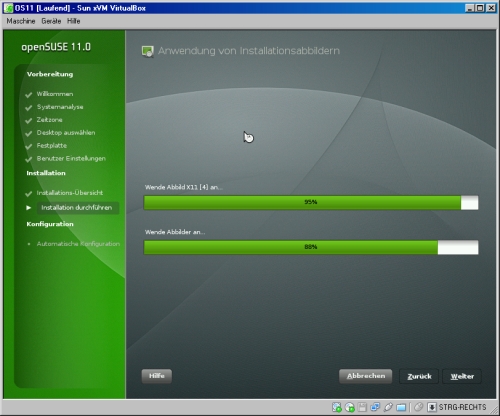Click the STRG-RECHTS host key label
This screenshot has height=416, width=500.
click(462, 407)
